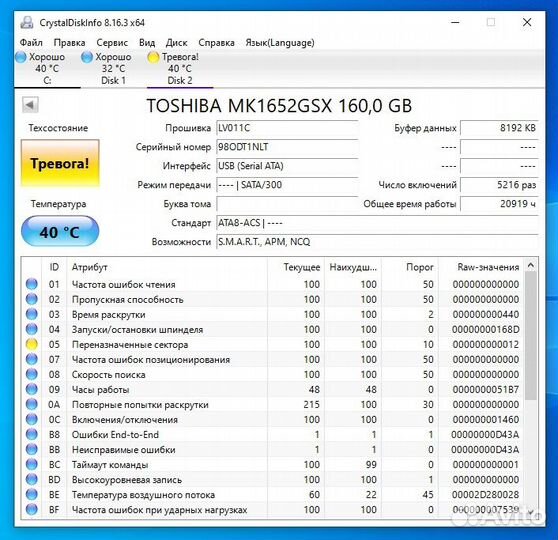Viewport: 558px width, 540px height.
Task: Switch to the Disk 1 tab
Action: (114, 69)
